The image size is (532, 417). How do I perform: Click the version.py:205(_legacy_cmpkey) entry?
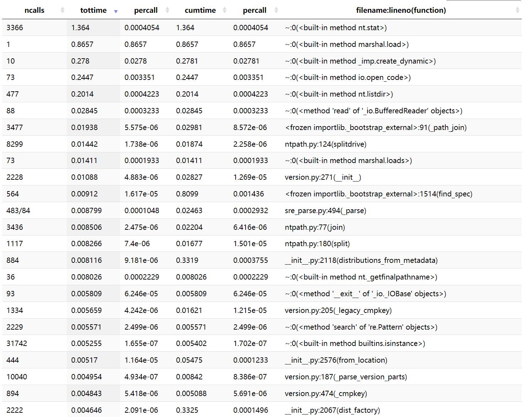tap(338, 310)
